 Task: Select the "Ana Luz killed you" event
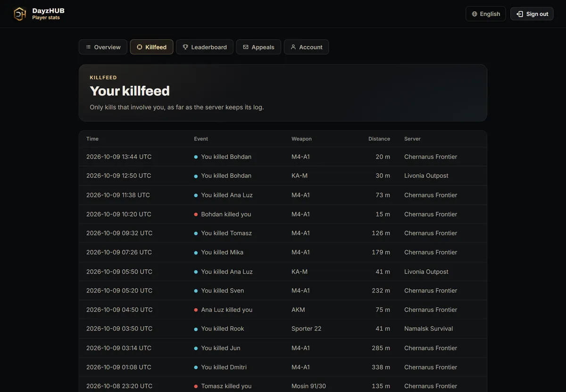pos(227,310)
